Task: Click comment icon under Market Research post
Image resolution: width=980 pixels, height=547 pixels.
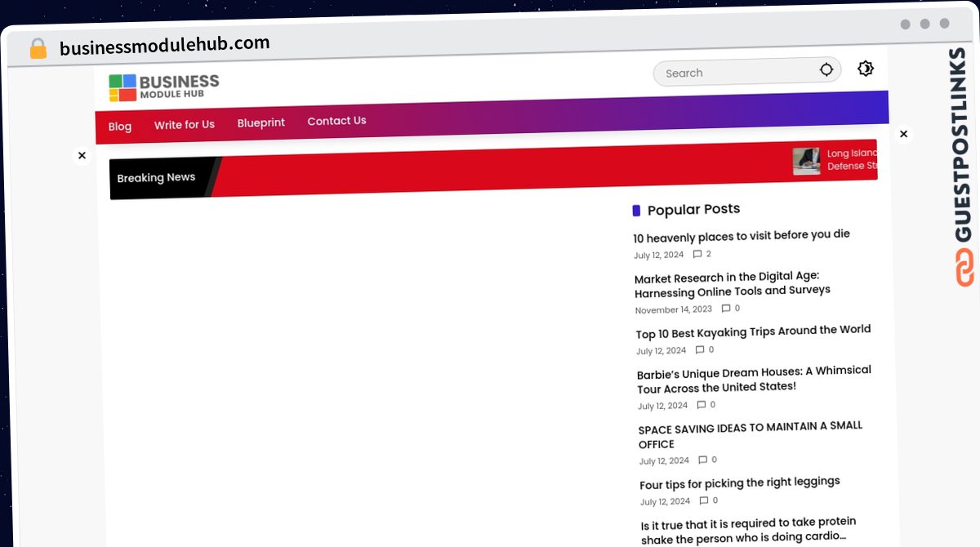Action: [x=725, y=309]
